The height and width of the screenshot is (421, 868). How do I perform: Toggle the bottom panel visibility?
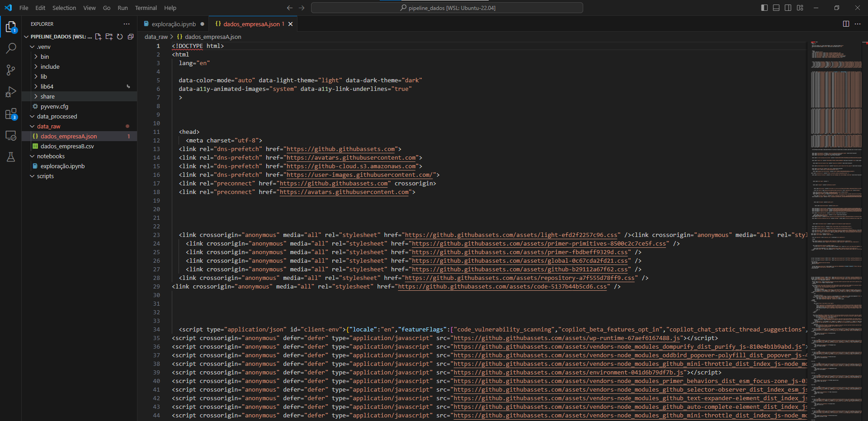click(x=776, y=8)
